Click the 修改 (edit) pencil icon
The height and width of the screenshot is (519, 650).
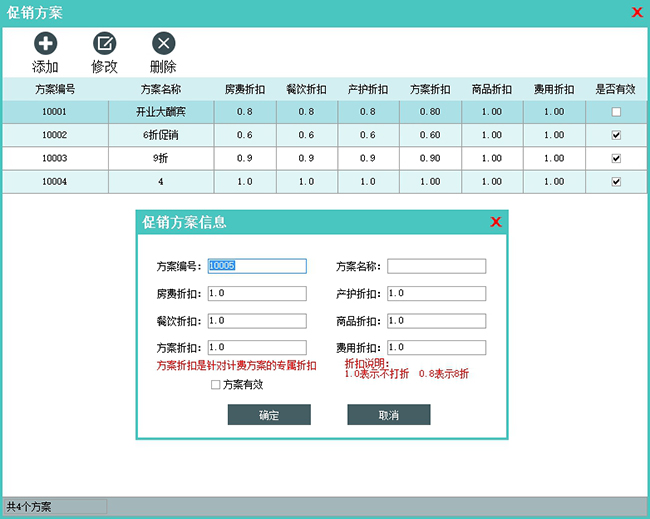tap(104, 43)
